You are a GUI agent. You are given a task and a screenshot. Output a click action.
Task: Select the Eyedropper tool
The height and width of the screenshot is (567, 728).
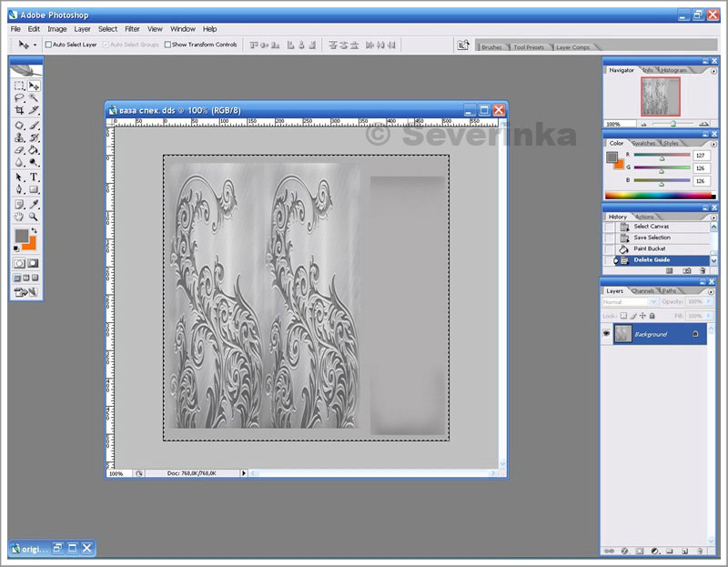(x=34, y=204)
